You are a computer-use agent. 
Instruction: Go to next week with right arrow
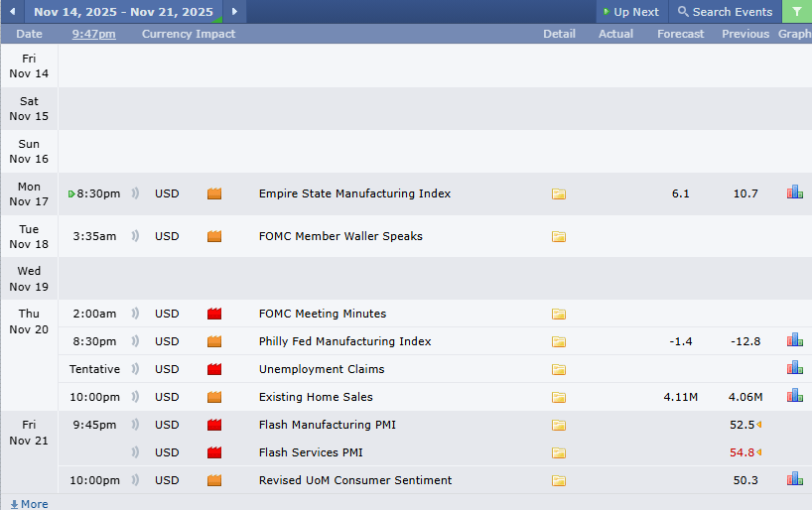click(234, 12)
